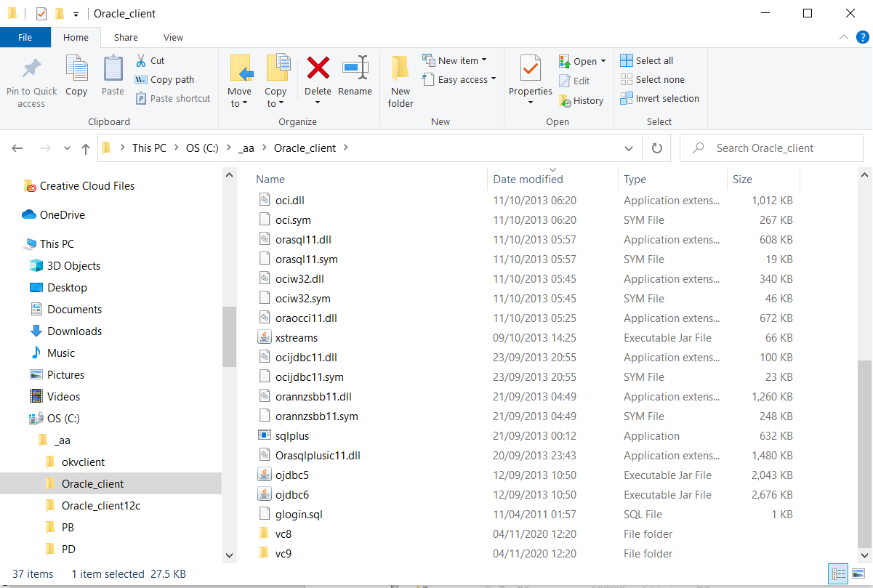Switch to Details view icon in status bar
Viewport: 873px width, 588px height.
click(x=837, y=573)
